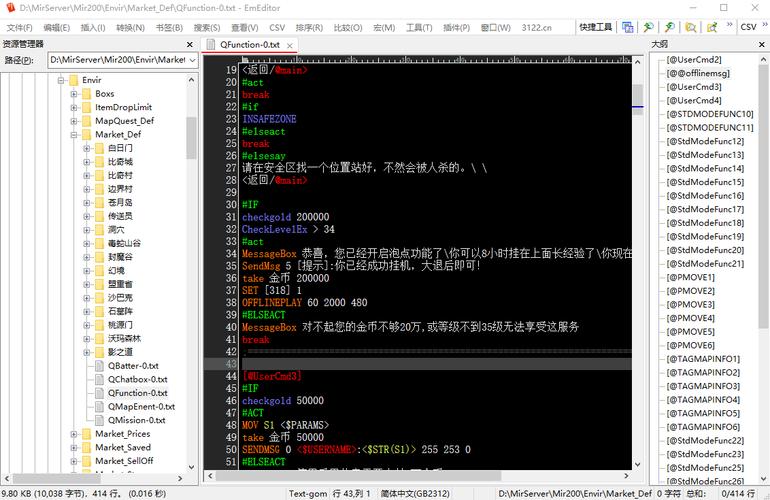Select the 影之道 folder in the tree
The image size is (770, 500).
pos(120,352)
